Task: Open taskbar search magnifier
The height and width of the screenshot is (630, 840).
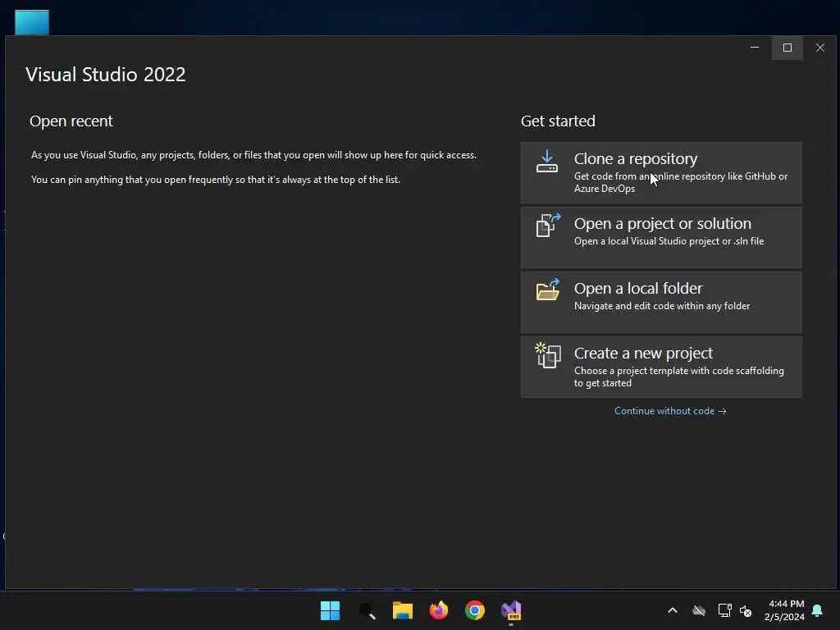Action: tap(367, 610)
